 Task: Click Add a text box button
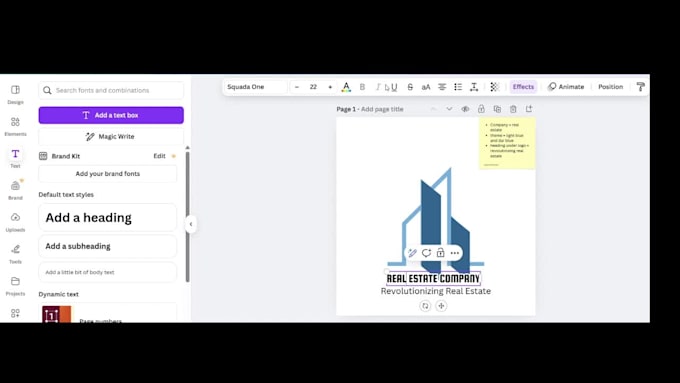(111, 115)
